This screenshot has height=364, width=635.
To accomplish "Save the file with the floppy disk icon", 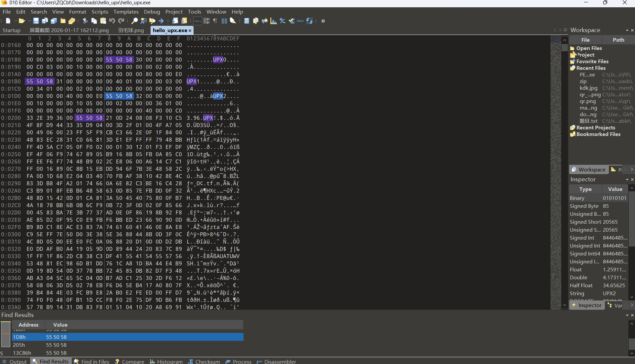I will (x=36, y=21).
